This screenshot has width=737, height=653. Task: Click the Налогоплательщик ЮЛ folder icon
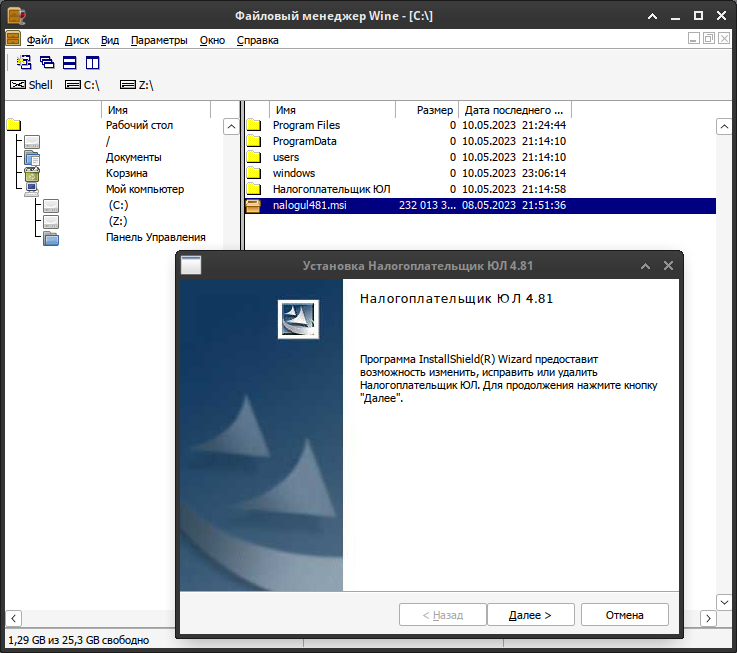click(254, 189)
